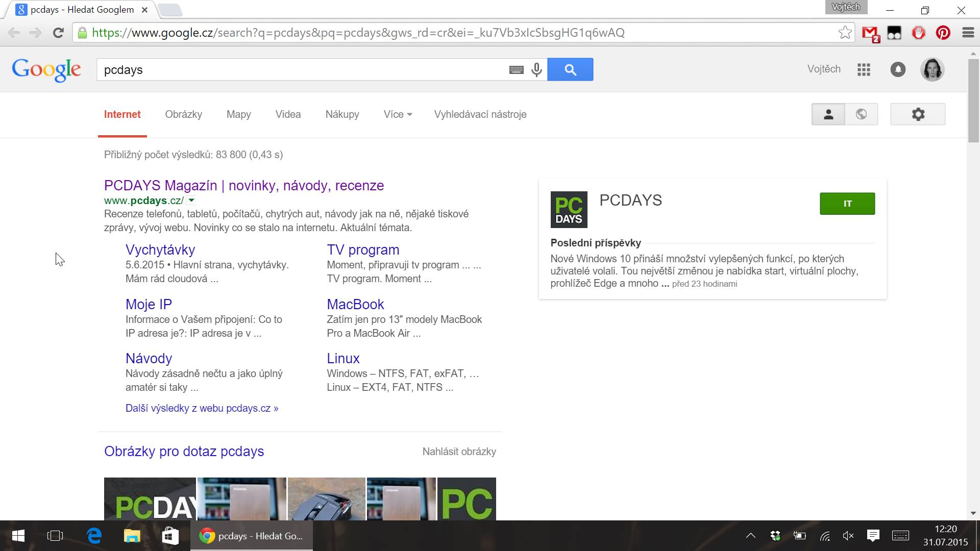Bookmark page with star icon

tap(845, 33)
